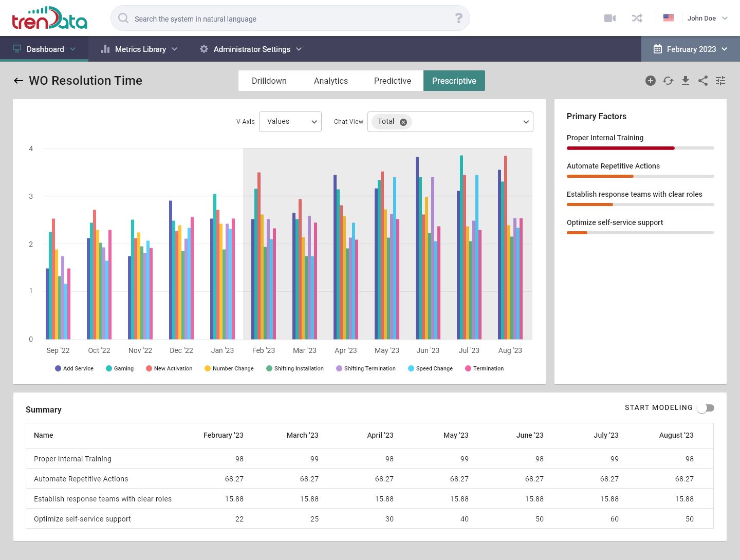Screen dimensions: 740x560
Task: Click the video camera icon in the header
Action: click(610, 18)
